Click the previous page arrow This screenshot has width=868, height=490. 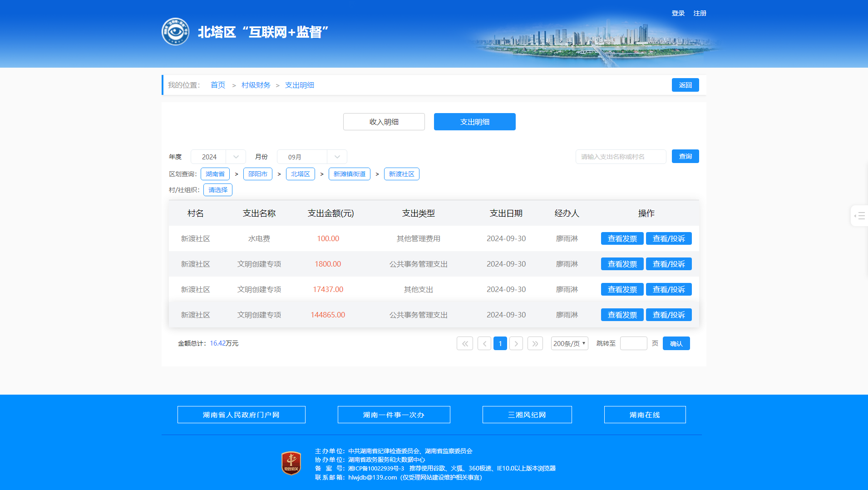pos(484,344)
